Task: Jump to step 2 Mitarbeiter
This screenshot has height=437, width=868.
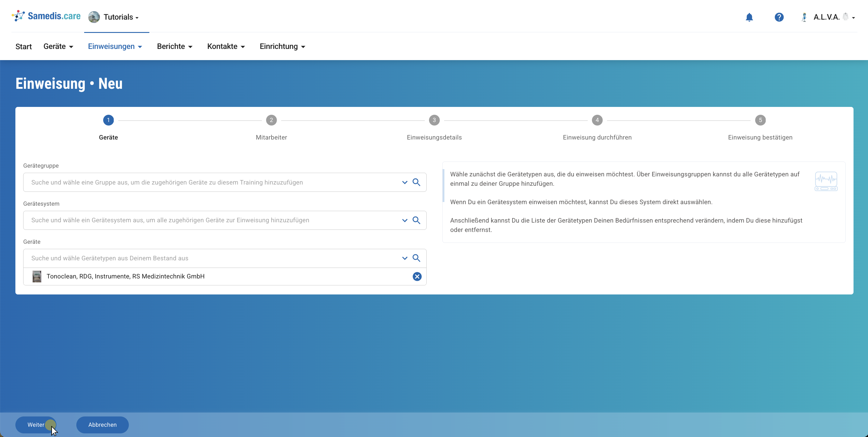Action: click(x=271, y=120)
